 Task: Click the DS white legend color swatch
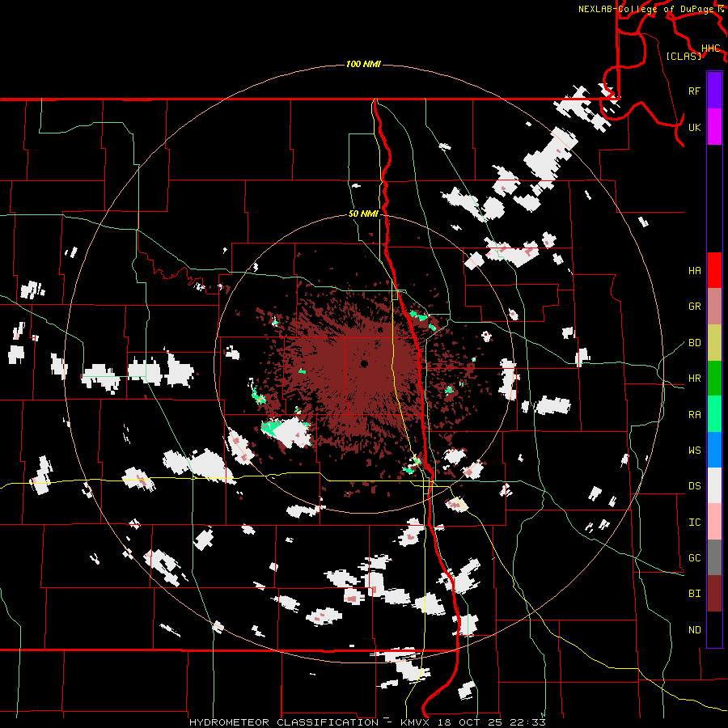(714, 485)
